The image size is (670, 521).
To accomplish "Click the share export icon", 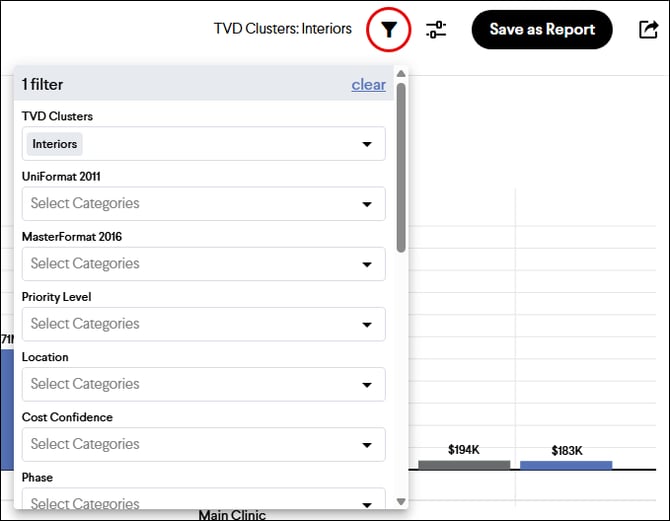I will pyautogui.click(x=648, y=30).
